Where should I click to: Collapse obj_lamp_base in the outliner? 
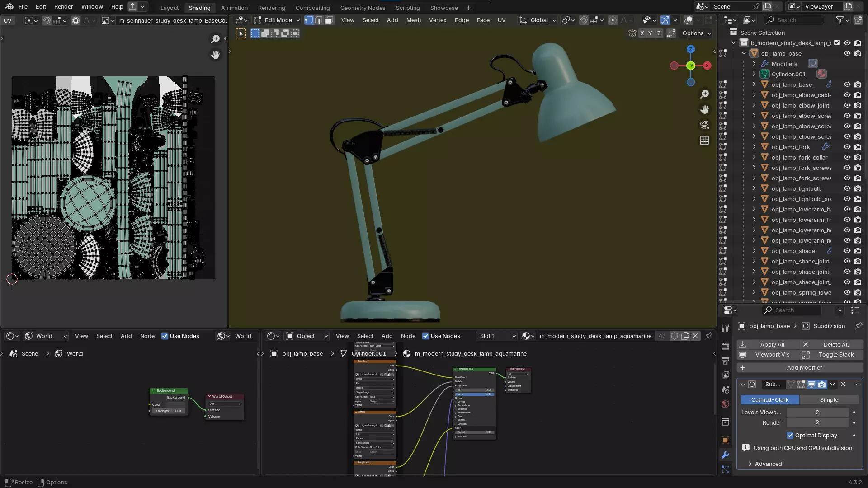click(744, 53)
